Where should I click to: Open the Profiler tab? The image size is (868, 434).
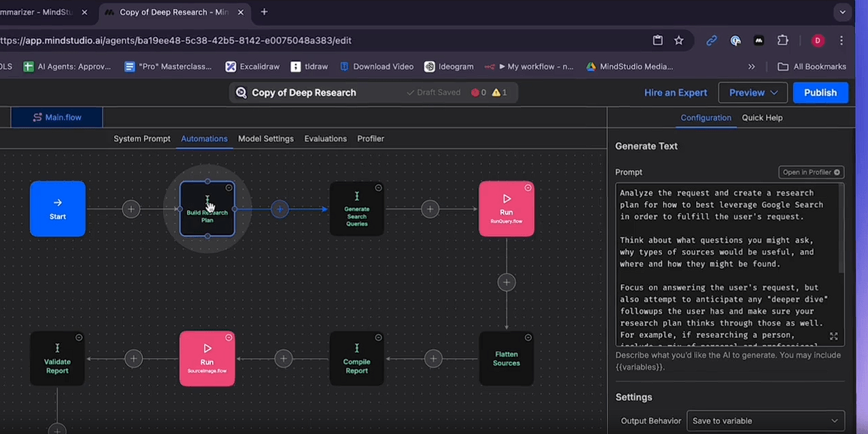coord(370,138)
